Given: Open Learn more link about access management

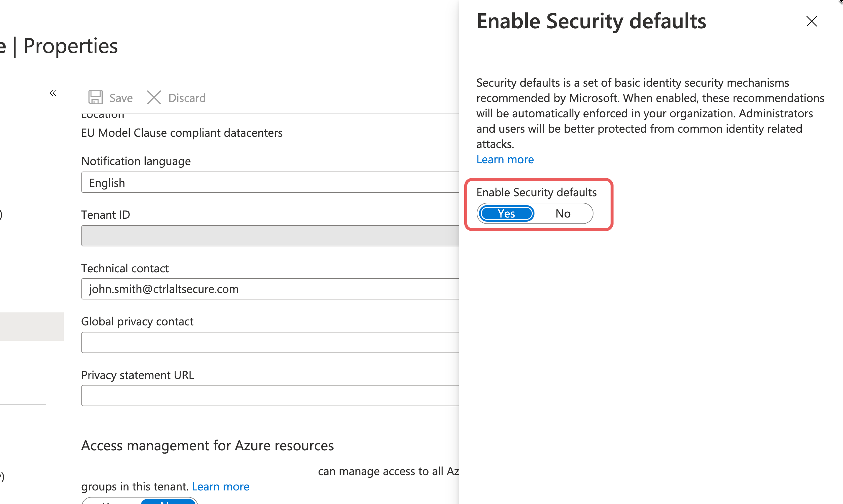Looking at the screenshot, I should tap(221, 486).
